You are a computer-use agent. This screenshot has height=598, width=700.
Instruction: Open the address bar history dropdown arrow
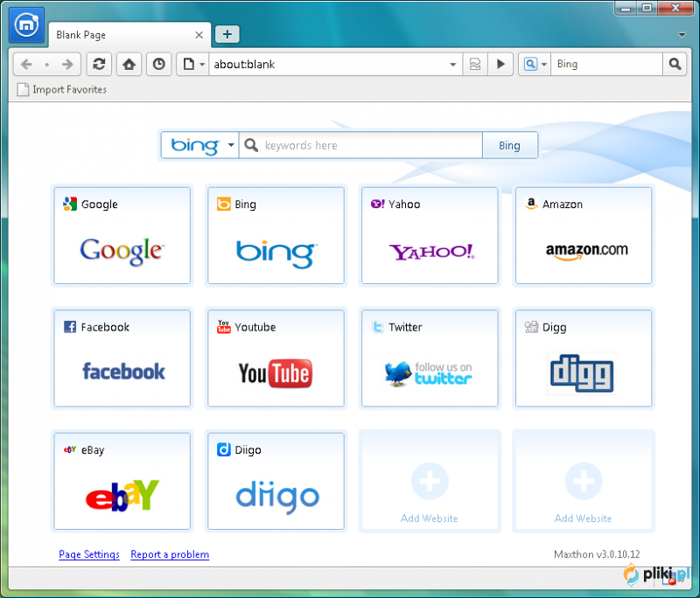click(452, 65)
